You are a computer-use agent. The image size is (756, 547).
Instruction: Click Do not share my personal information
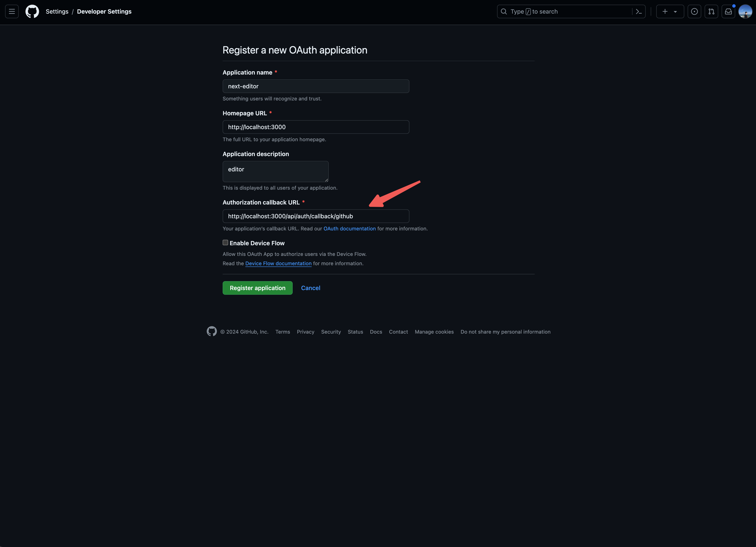(x=505, y=332)
